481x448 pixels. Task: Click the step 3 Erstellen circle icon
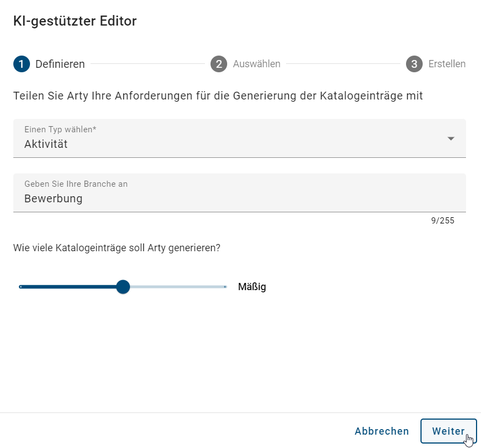[414, 64]
